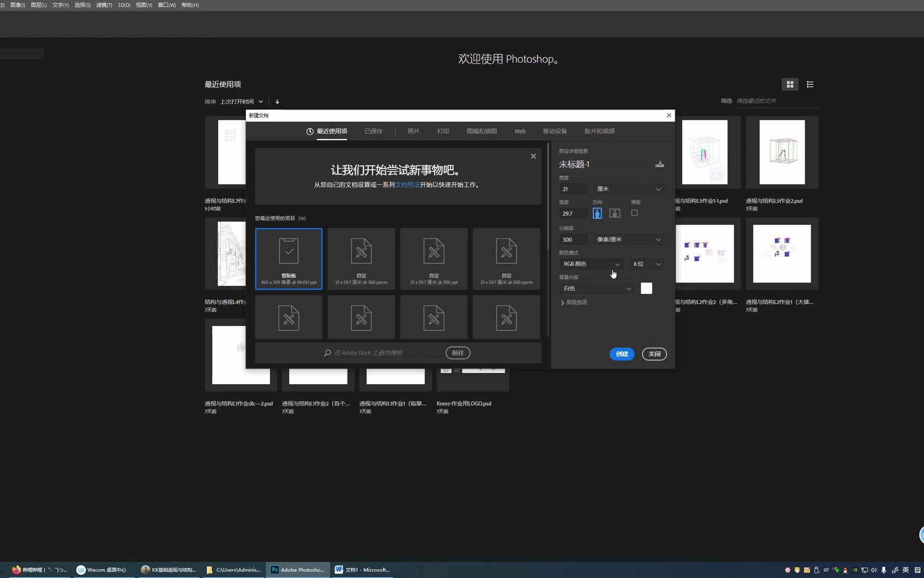Select the 自定 21x29.7 厘米 @ 300 ppi preset
This screenshot has height=578, width=924.
click(434, 259)
